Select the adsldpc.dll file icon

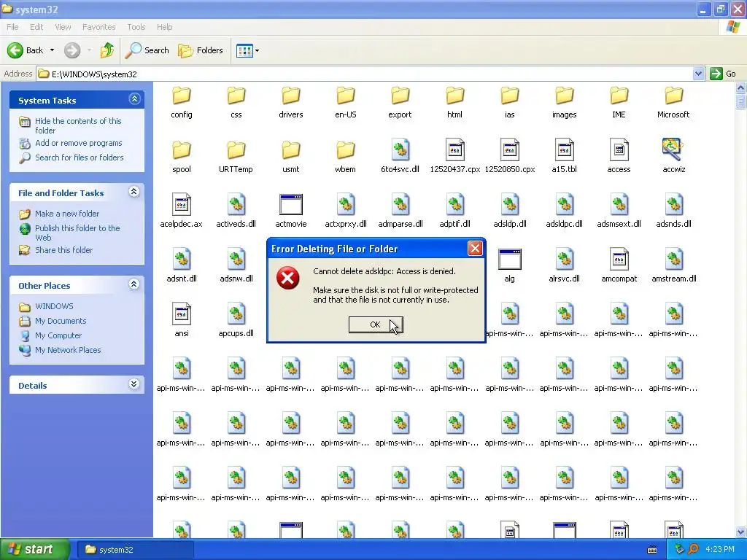(565, 205)
